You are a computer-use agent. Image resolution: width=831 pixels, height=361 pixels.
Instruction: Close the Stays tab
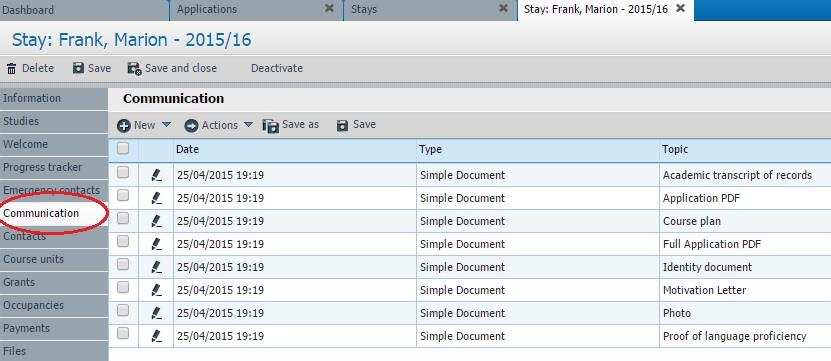point(503,8)
